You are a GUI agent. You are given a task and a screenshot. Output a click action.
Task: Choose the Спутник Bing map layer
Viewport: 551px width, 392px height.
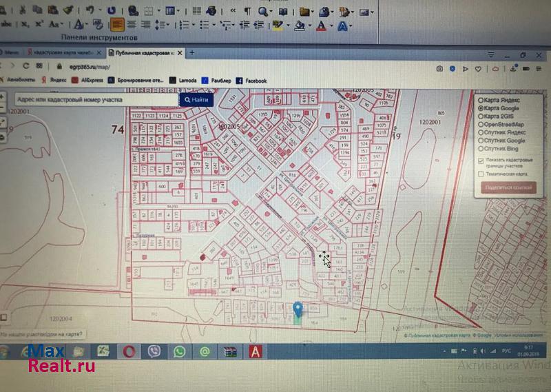pos(481,148)
